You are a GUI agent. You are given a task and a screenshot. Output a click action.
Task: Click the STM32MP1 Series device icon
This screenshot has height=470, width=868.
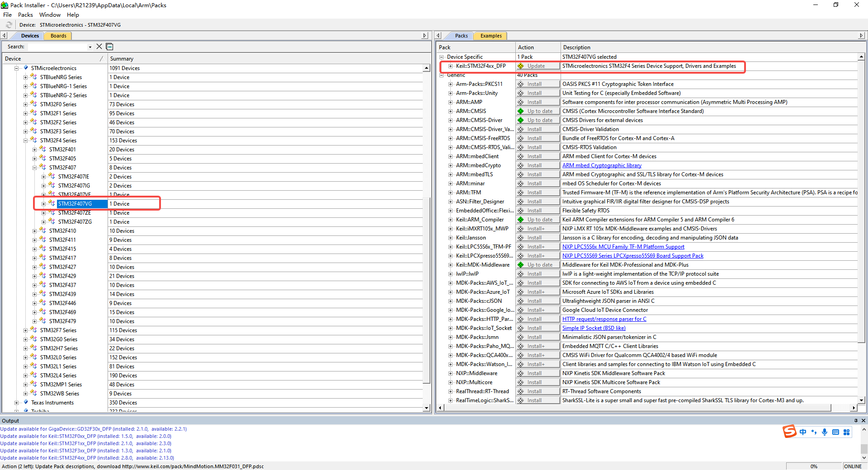pyautogui.click(x=33, y=384)
